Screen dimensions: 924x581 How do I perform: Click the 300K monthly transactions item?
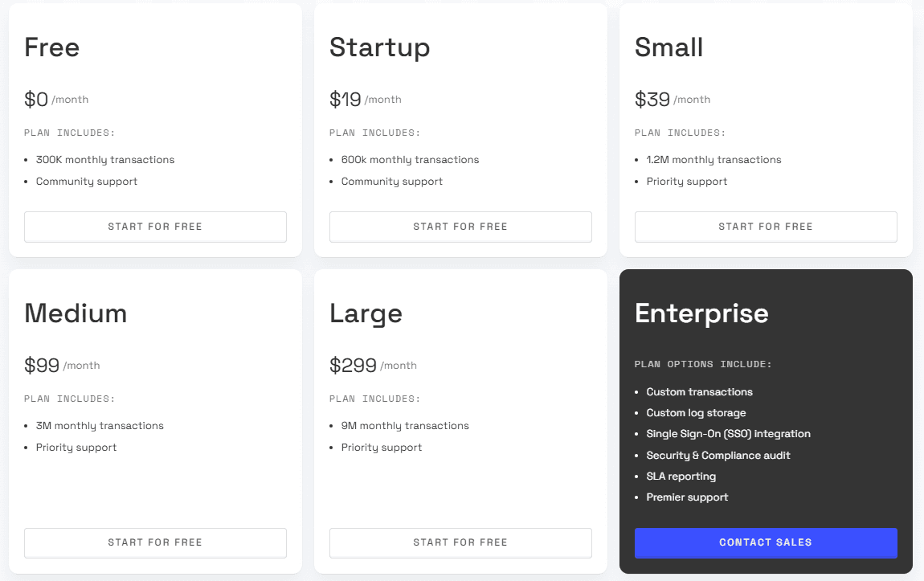coord(105,160)
